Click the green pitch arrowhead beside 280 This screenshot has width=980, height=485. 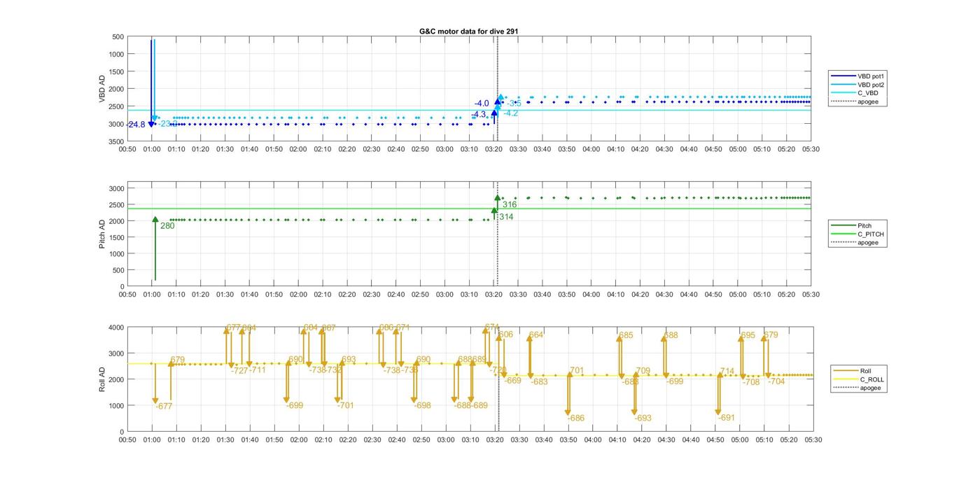click(155, 220)
